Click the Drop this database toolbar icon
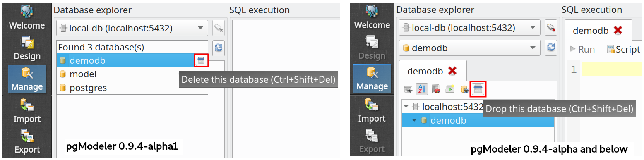 point(478,89)
